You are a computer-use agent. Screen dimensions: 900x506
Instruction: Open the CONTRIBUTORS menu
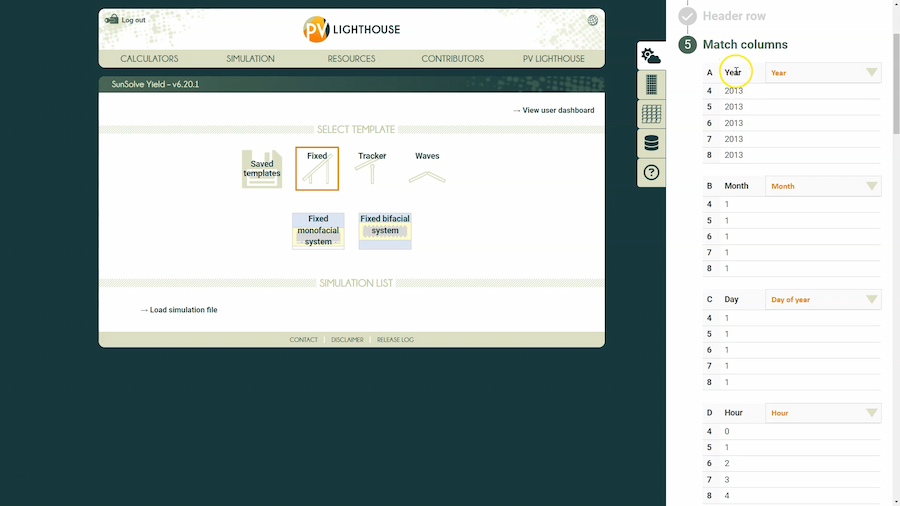coord(452,59)
